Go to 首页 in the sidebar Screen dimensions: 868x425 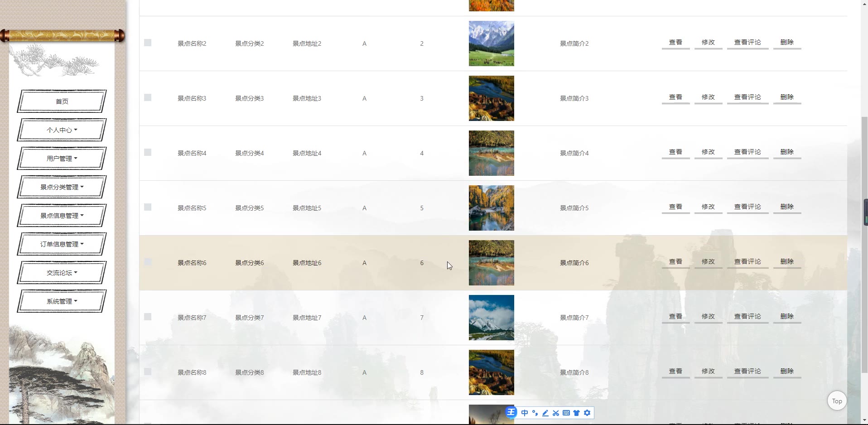62,101
